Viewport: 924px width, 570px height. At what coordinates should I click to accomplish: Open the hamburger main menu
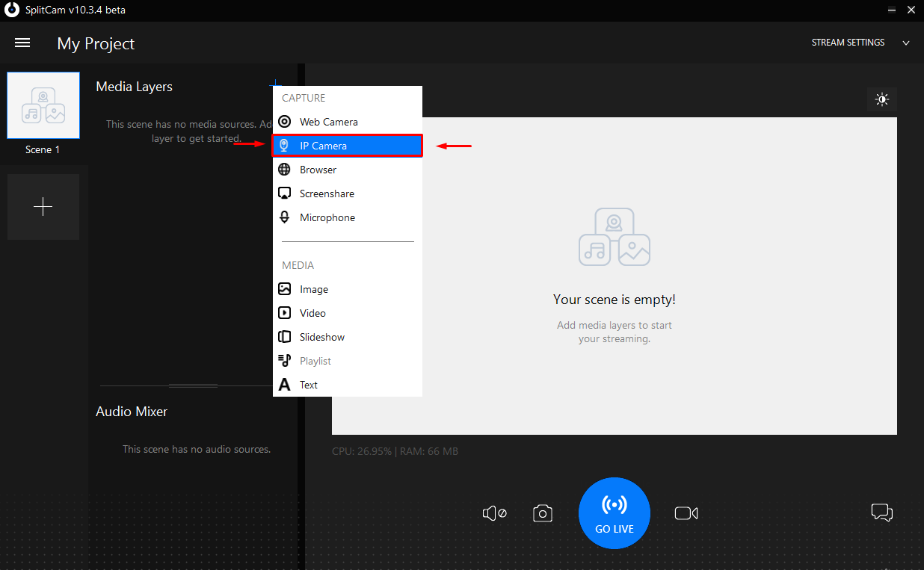(x=22, y=43)
